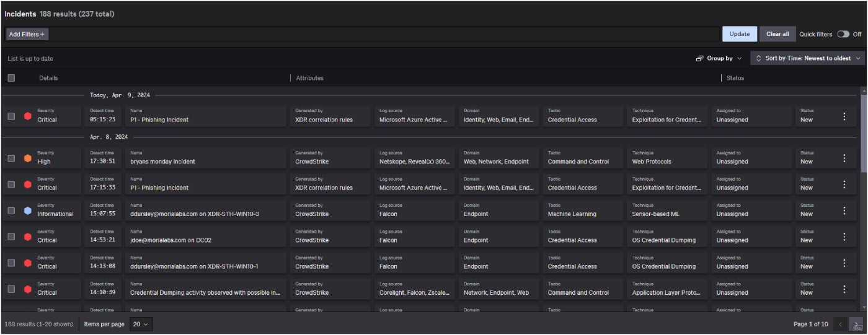The width and height of the screenshot is (868, 335).
Task: Change Items per page dropdown
Action: pyautogui.click(x=141, y=324)
